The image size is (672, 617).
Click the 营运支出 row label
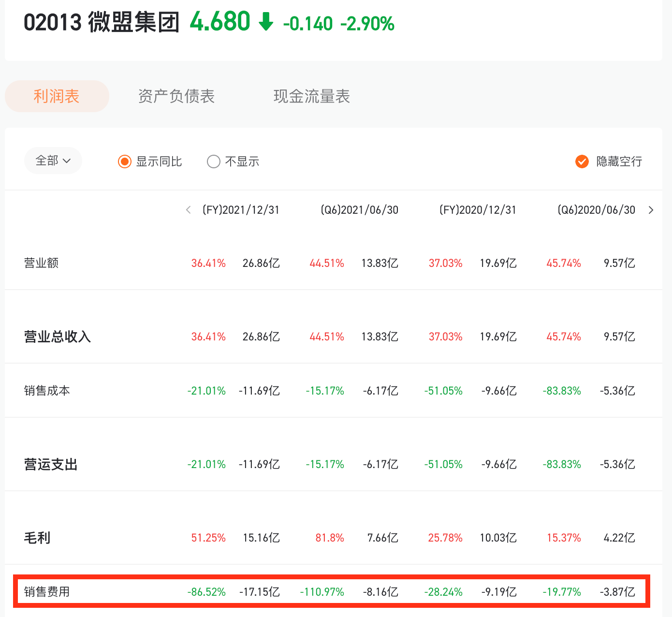point(51,464)
